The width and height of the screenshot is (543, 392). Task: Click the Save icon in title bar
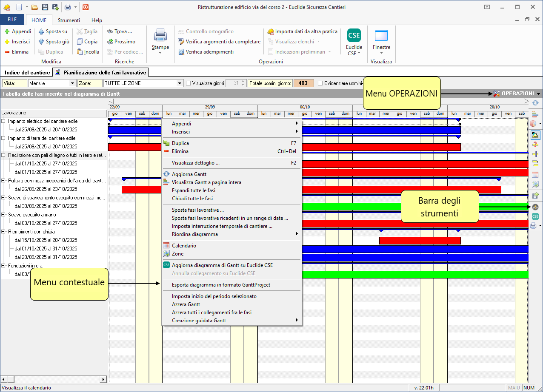click(45, 7)
